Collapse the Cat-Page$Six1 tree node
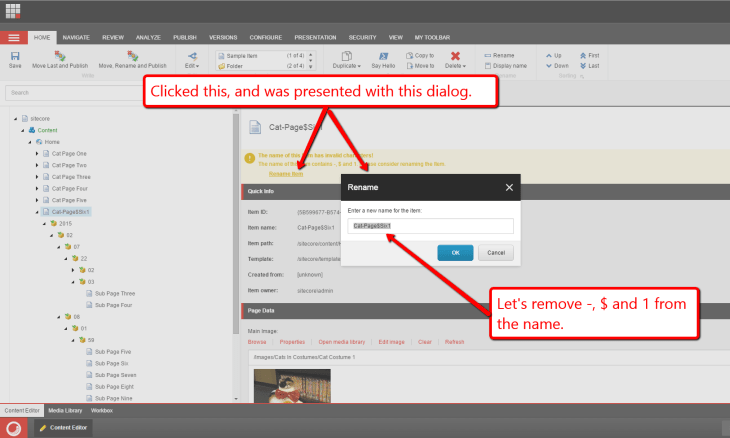The image size is (730, 438). point(36,212)
